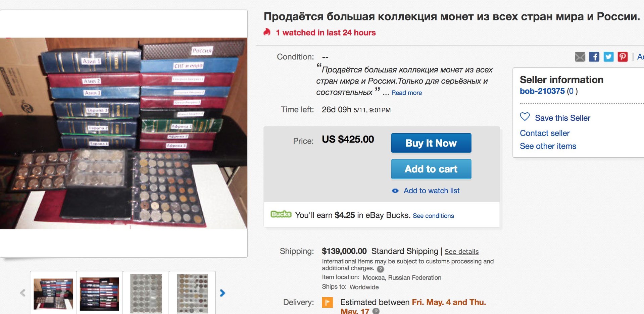Screen dimensions: 644x314
Task: Select first thumbnail of stacked albums
Action: tap(53, 293)
